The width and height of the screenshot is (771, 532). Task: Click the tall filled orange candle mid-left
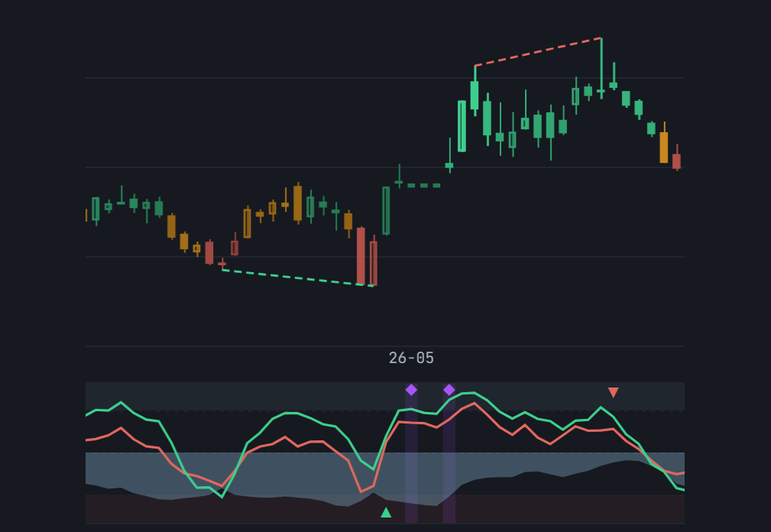(297, 203)
